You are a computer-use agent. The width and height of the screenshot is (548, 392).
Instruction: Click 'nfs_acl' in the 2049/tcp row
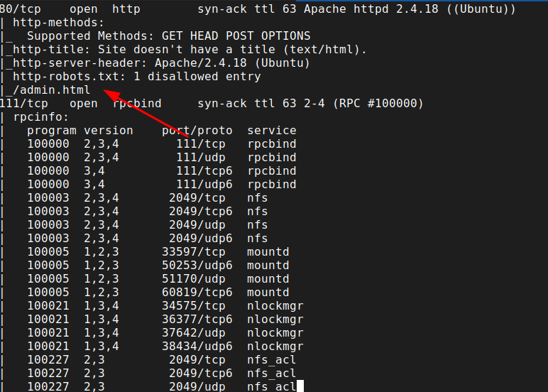pyautogui.click(x=272, y=360)
